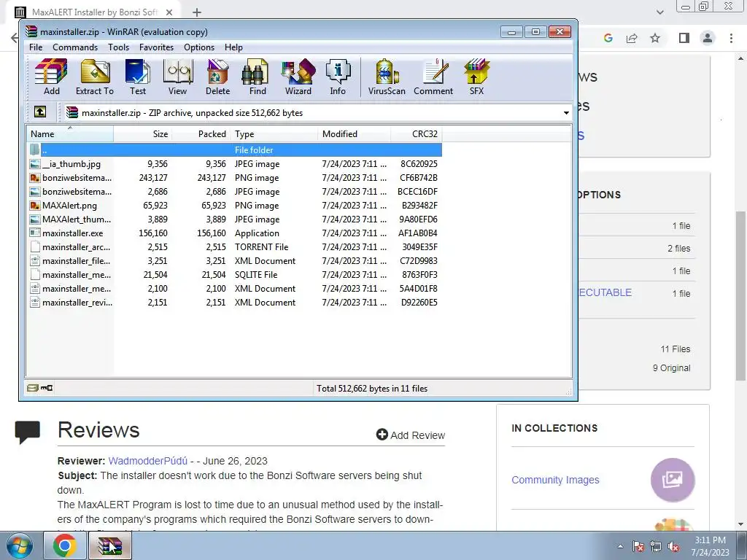Go up one folder level button
This screenshot has height=560, width=747.
[40, 112]
